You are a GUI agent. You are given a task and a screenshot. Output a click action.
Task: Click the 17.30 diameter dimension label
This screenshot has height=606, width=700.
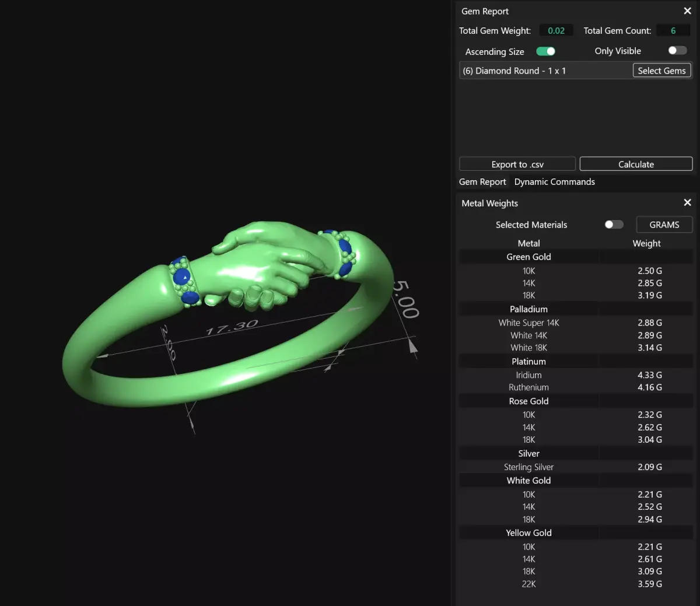click(x=232, y=327)
